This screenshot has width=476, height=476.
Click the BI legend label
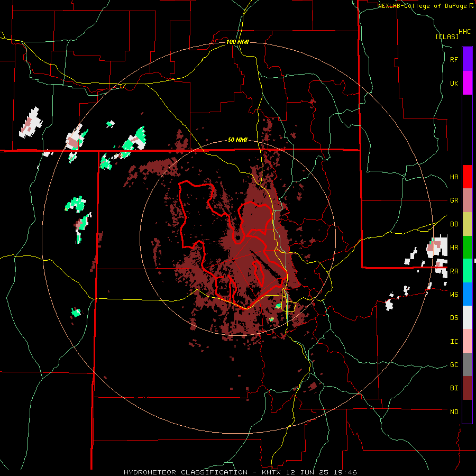pyautogui.click(x=454, y=388)
